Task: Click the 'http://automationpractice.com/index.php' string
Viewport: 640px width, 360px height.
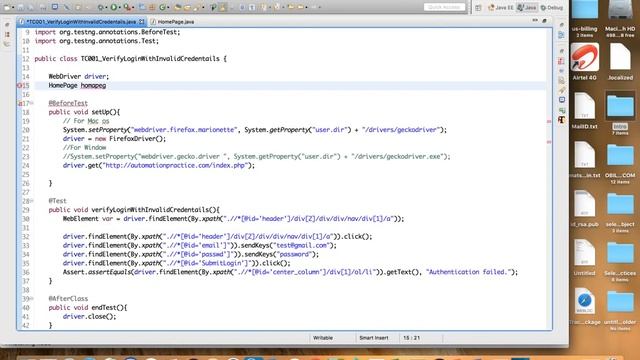Action: coord(175,166)
